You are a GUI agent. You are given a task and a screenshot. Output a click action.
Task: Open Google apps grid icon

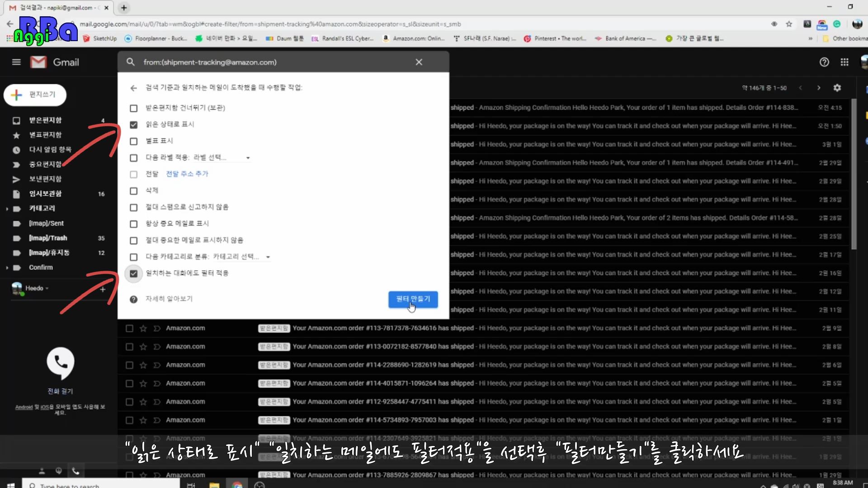844,62
